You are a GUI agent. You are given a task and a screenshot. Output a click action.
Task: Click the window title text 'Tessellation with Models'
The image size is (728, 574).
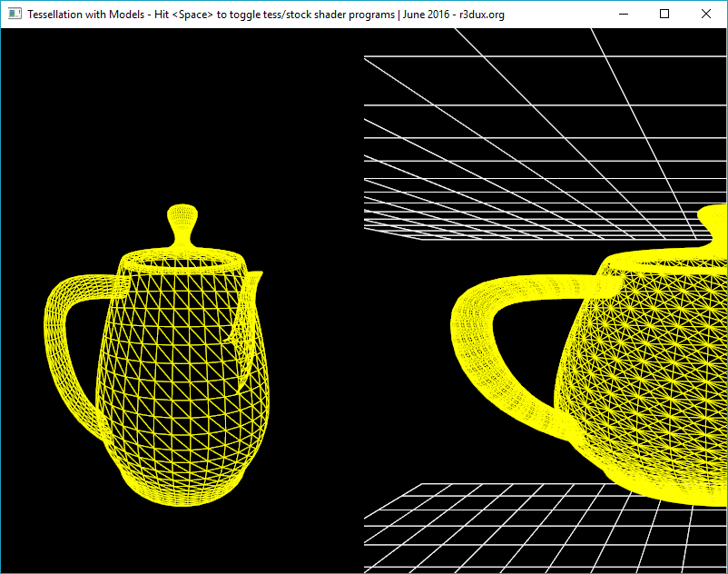coord(86,15)
